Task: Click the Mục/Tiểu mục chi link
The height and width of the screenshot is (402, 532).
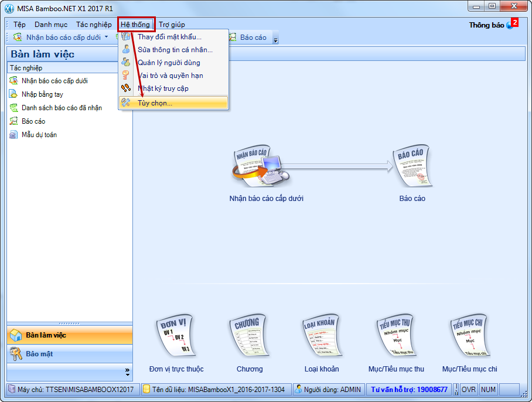Action: pos(469,369)
